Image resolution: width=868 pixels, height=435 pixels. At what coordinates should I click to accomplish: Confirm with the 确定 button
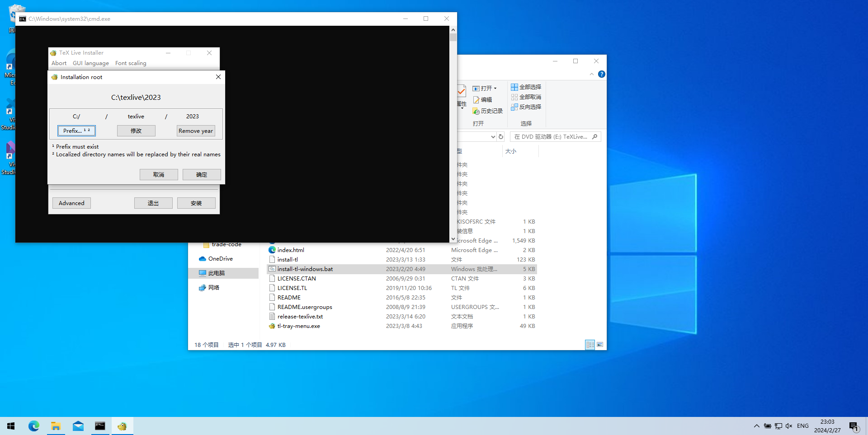coord(202,174)
